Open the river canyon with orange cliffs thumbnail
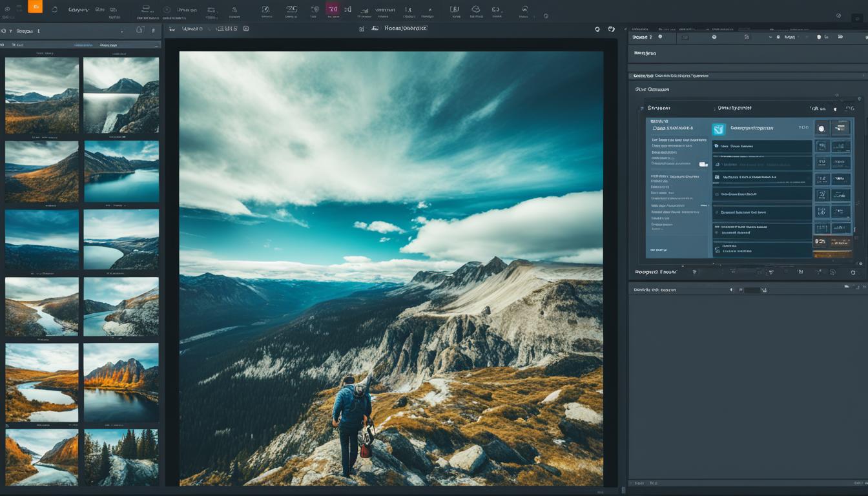The width and height of the screenshot is (868, 496). 42,458
